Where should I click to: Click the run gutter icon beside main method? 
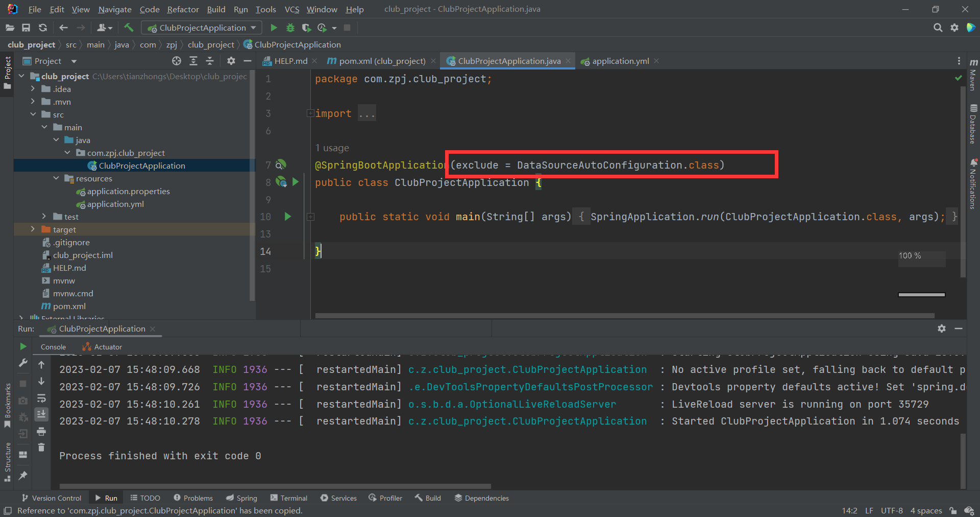tap(287, 217)
